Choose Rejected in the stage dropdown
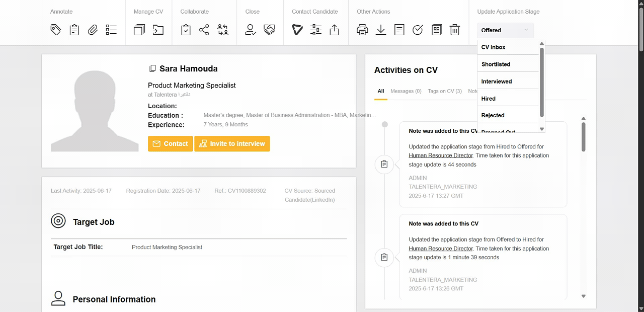This screenshot has width=644, height=312. 493,115
